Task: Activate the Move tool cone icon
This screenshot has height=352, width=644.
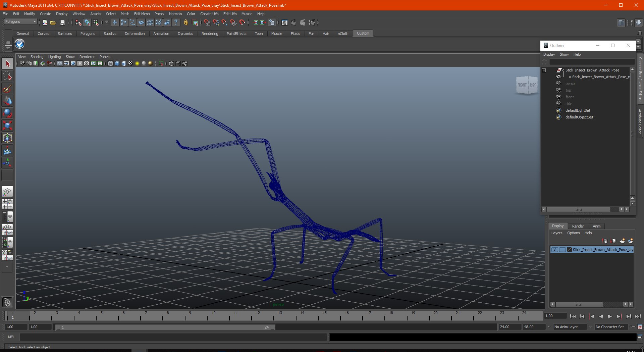Action: click(7, 101)
